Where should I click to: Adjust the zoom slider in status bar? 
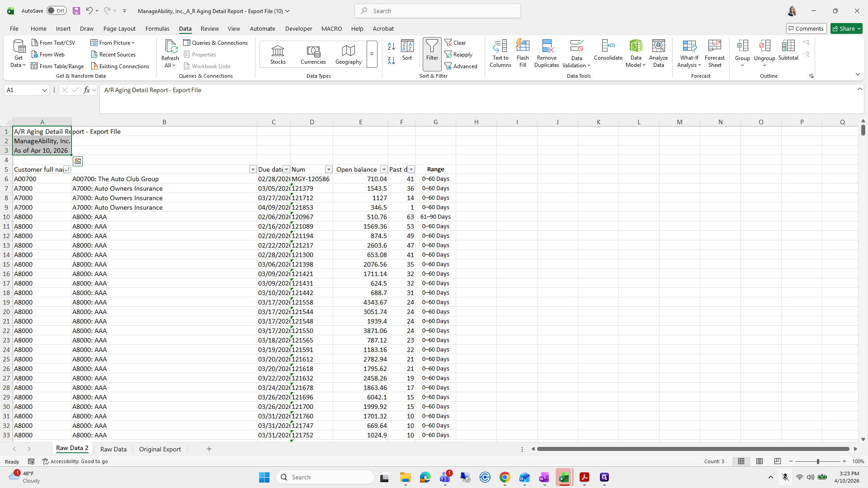point(817,461)
